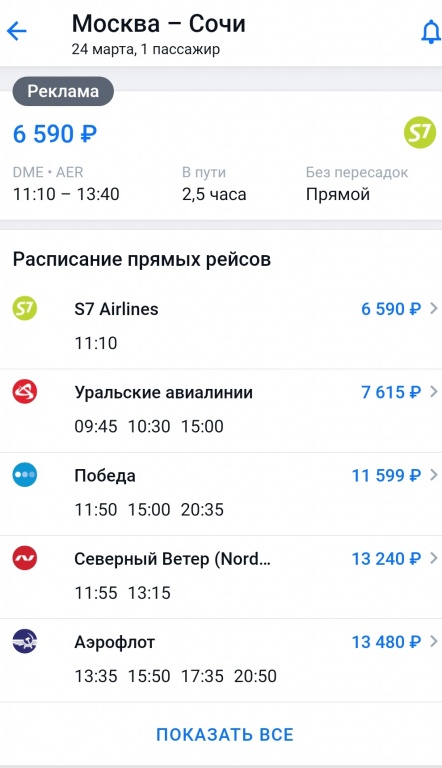Choose the 7 615 ₽ fare link
The width and height of the screenshot is (442, 768).
(391, 392)
